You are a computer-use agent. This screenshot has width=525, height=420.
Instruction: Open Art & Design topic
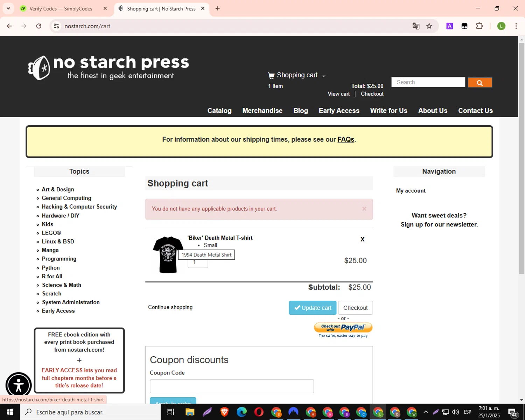(58, 189)
